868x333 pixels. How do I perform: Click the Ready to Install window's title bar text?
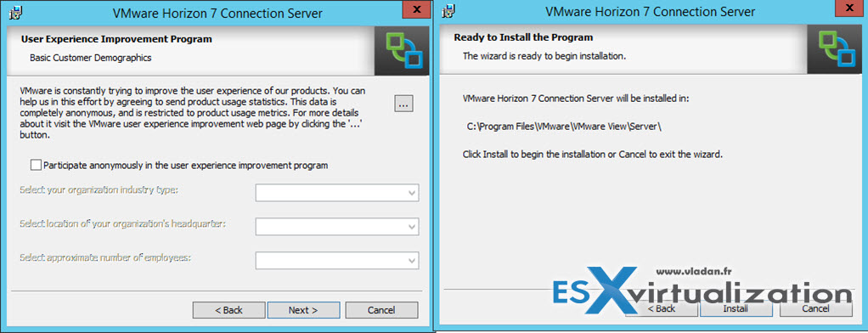(651, 12)
